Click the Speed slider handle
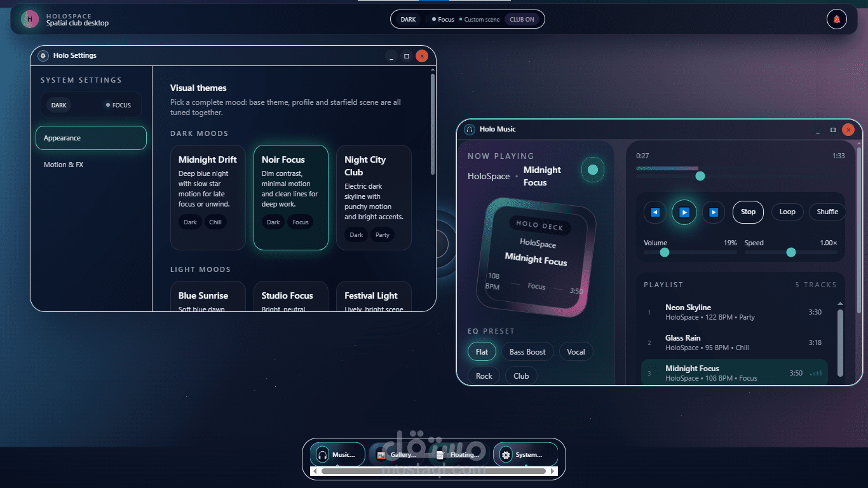This screenshot has height=488, width=868. coord(791,252)
